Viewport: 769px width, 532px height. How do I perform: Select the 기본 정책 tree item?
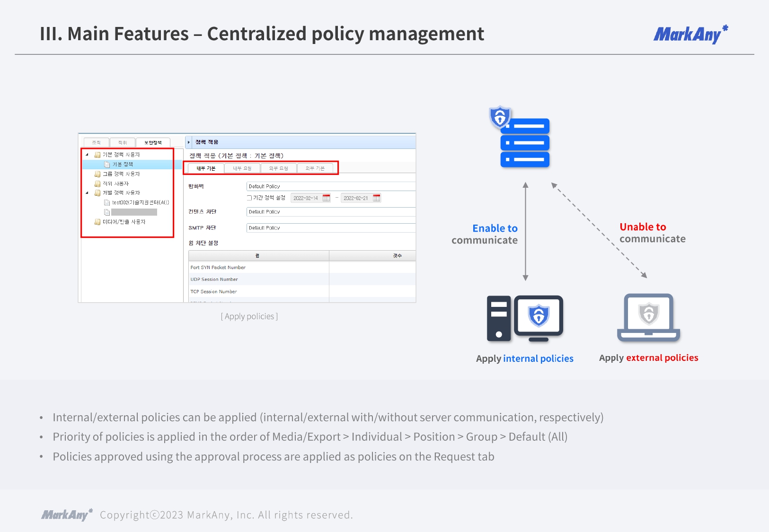click(123, 165)
